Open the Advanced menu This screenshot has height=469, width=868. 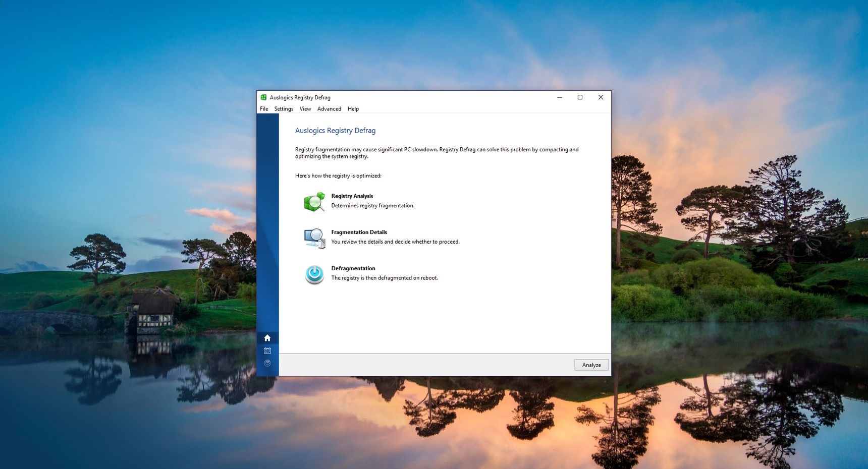(329, 109)
